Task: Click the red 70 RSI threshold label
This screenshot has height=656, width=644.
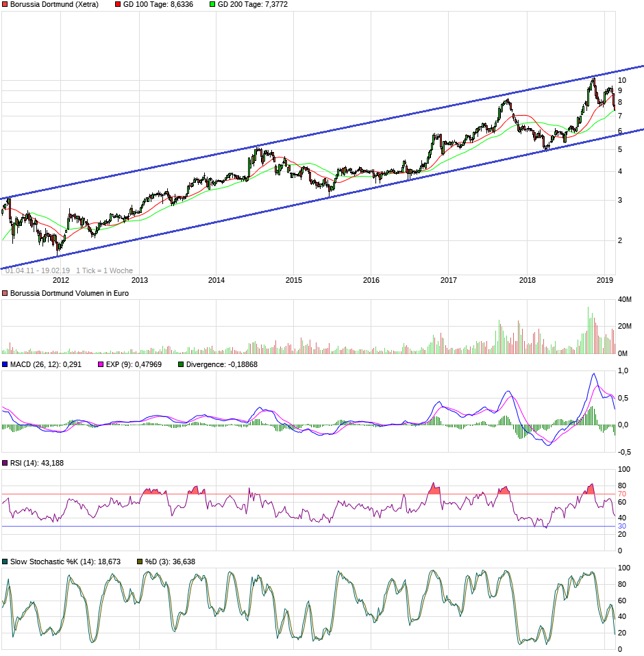Action: coord(622,494)
